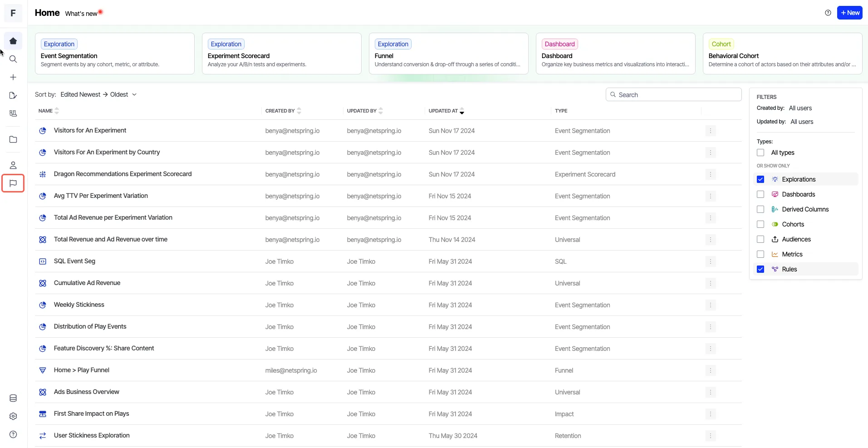Click into the Search field
The height and width of the screenshot is (448, 868).
pos(674,94)
